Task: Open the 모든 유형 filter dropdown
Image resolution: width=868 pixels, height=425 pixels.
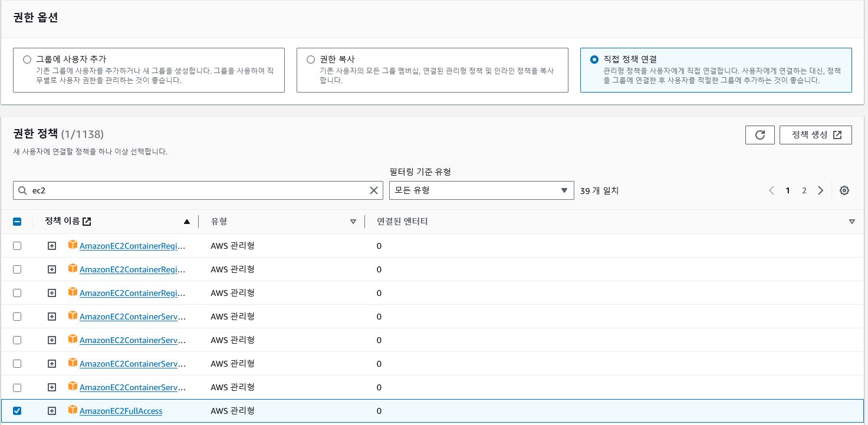Action: click(x=482, y=190)
